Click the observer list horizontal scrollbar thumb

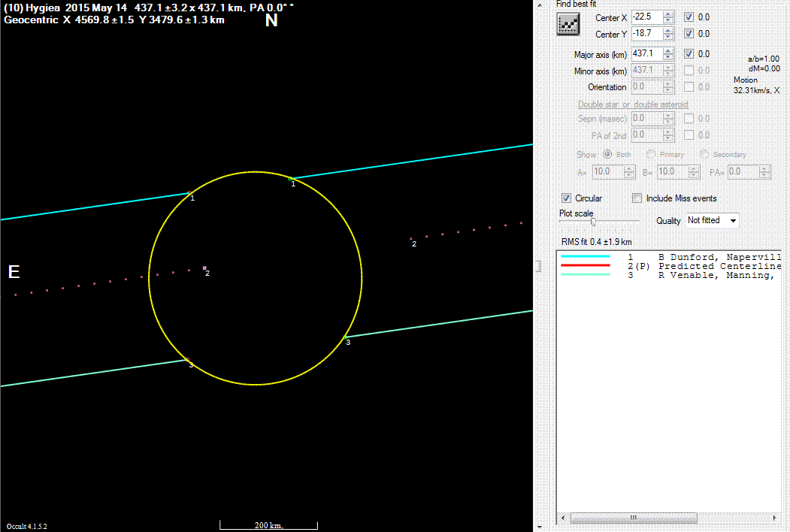[x=634, y=518]
